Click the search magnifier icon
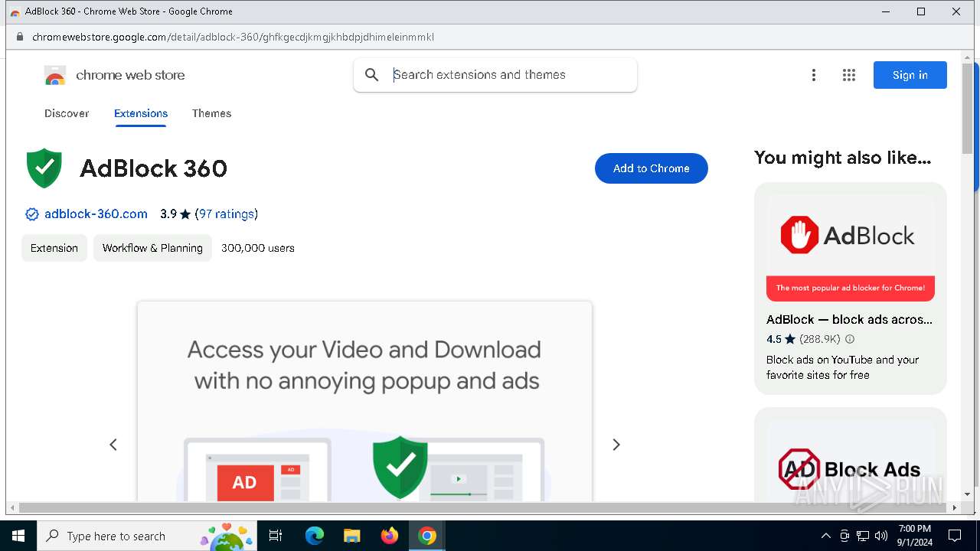 [371, 74]
